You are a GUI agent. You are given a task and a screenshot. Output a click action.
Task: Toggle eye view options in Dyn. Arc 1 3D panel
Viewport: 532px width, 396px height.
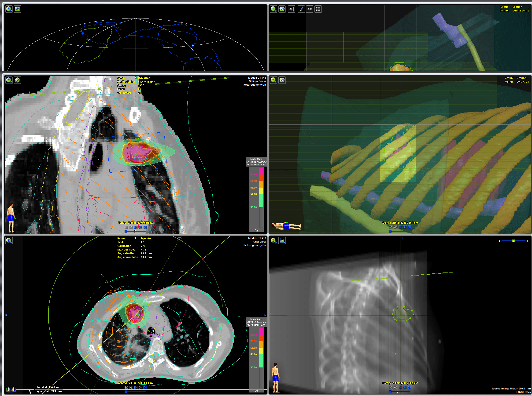(x=282, y=80)
